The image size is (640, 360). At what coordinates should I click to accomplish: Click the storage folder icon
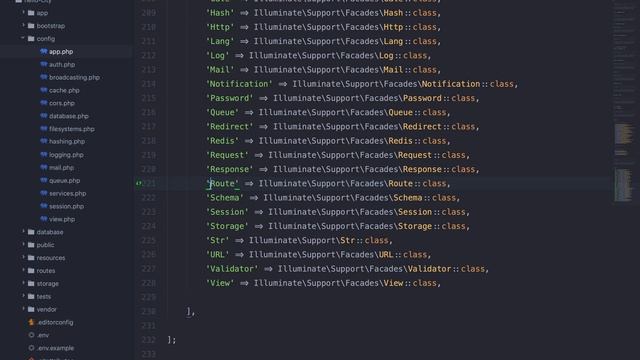tap(31, 283)
